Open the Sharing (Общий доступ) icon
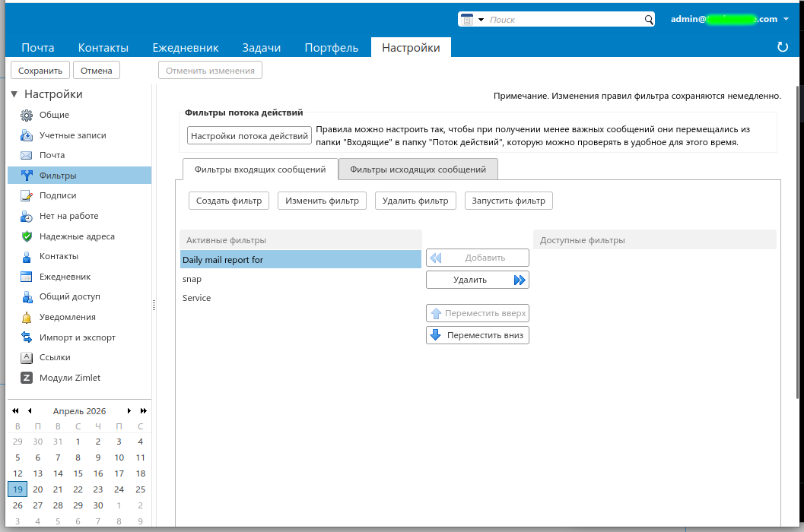Screen dimensions: 804x532 pyautogui.click(x=27, y=296)
